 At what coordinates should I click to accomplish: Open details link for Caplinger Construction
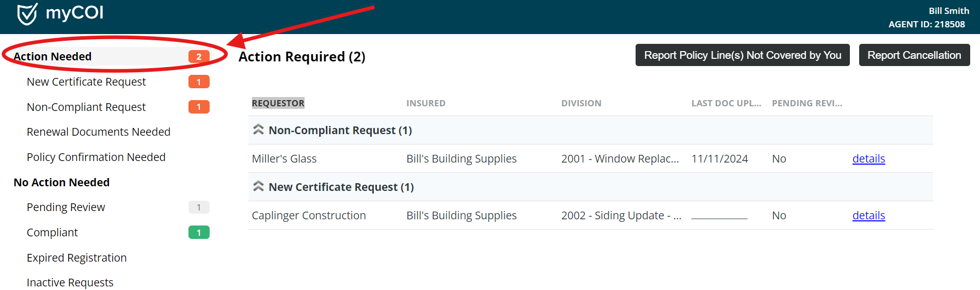[868, 216]
